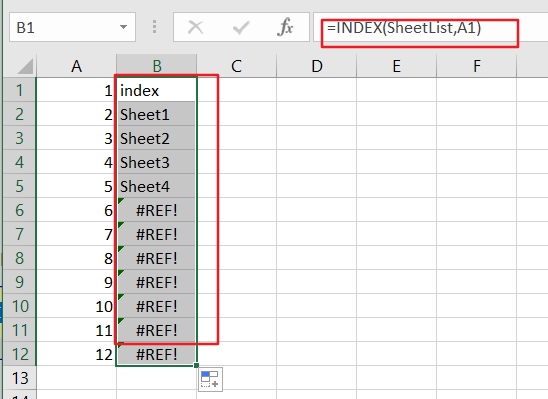The image size is (548, 399).
Task: Select row 6 header
Action: point(19,210)
